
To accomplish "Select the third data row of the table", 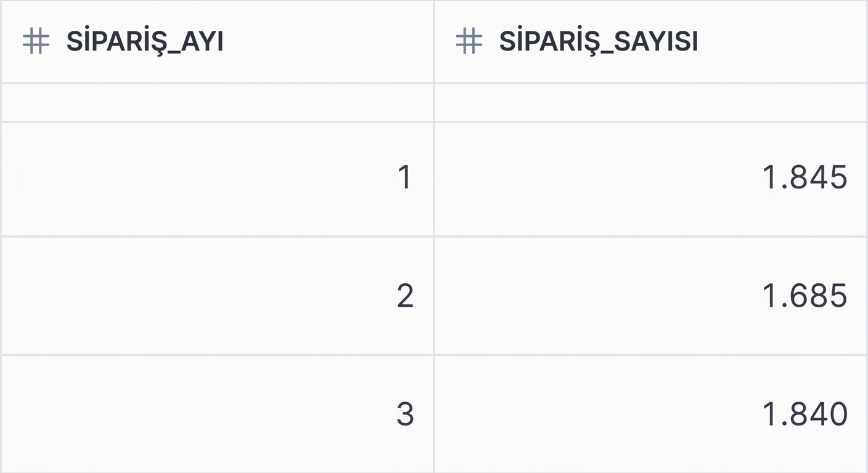I will pyautogui.click(x=432, y=414).
